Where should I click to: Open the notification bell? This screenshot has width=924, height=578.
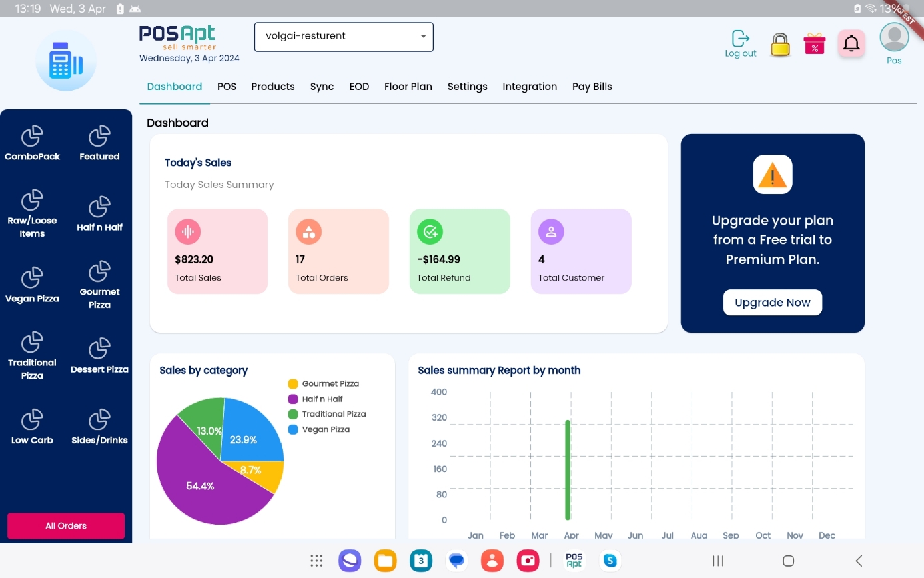851,42
